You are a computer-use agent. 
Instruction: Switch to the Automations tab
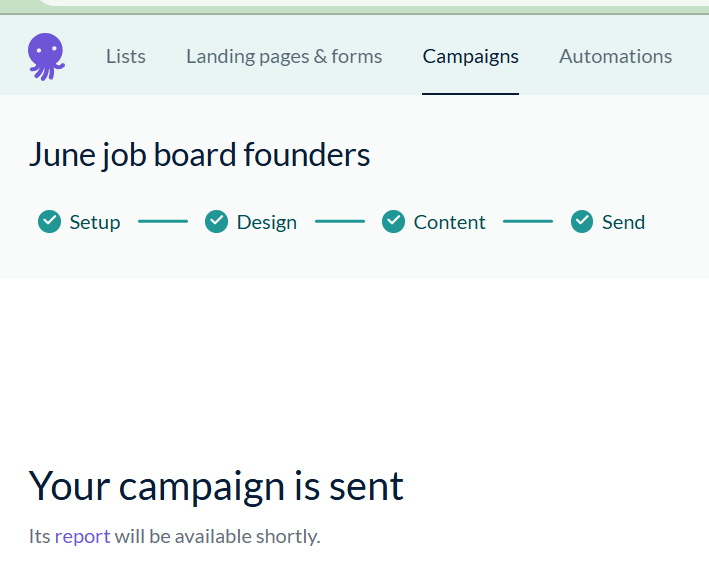click(x=615, y=56)
